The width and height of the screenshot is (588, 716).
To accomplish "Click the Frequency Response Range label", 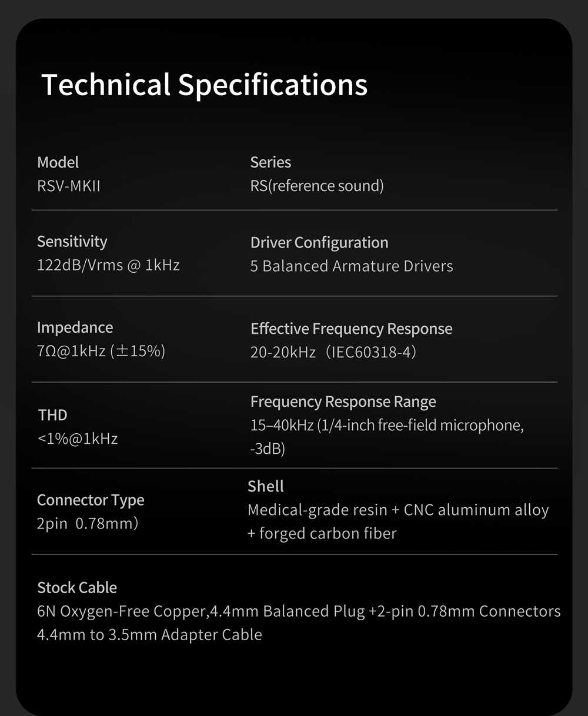I will coord(343,402).
